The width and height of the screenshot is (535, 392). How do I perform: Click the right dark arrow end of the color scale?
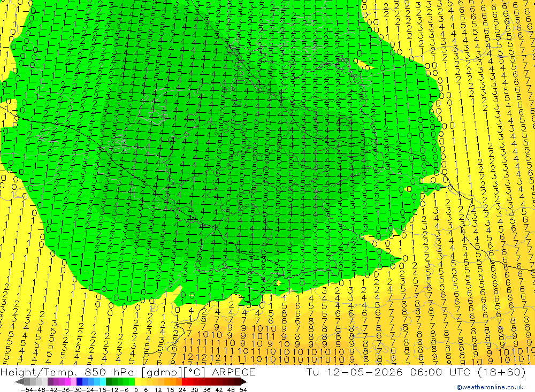243,382
